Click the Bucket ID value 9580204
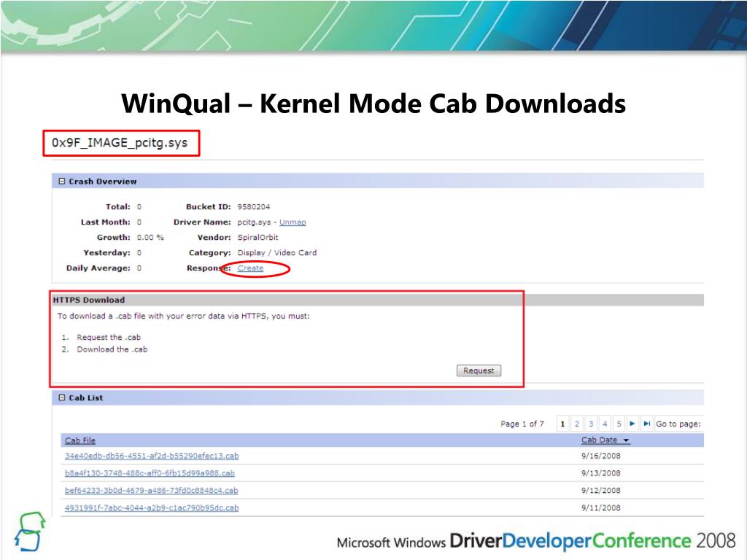The width and height of the screenshot is (747, 560). tap(253, 206)
